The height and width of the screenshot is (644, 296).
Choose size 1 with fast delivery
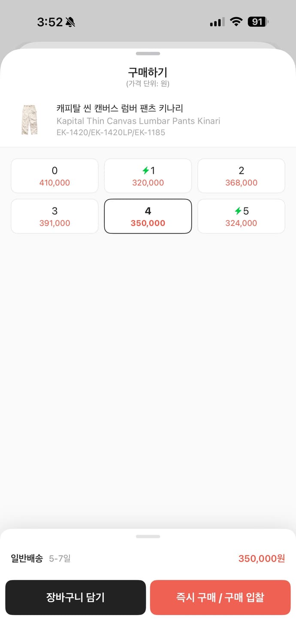click(x=148, y=176)
